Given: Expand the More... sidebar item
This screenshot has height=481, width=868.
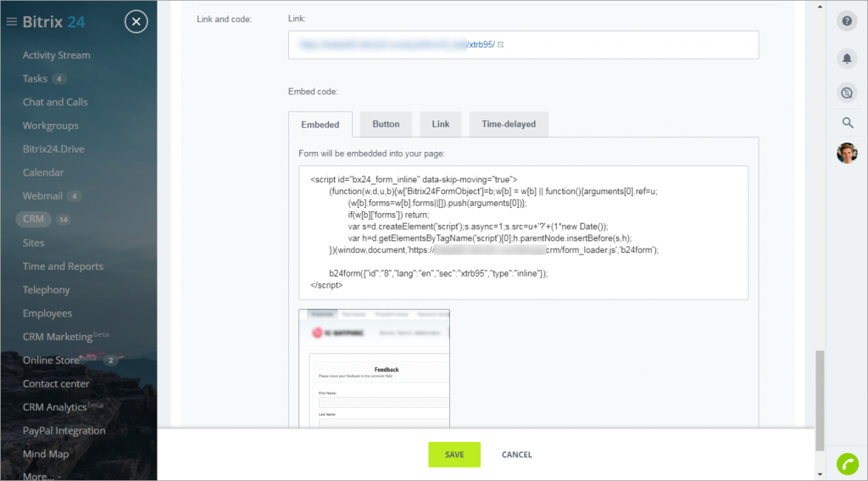Looking at the screenshot, I should [x=42, y=476].
